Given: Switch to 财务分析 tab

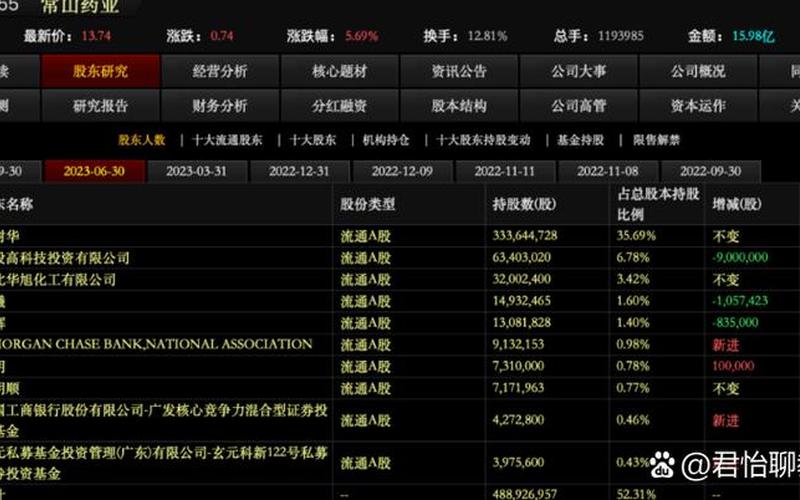Looking at the screenshot, I should (220, 106).
